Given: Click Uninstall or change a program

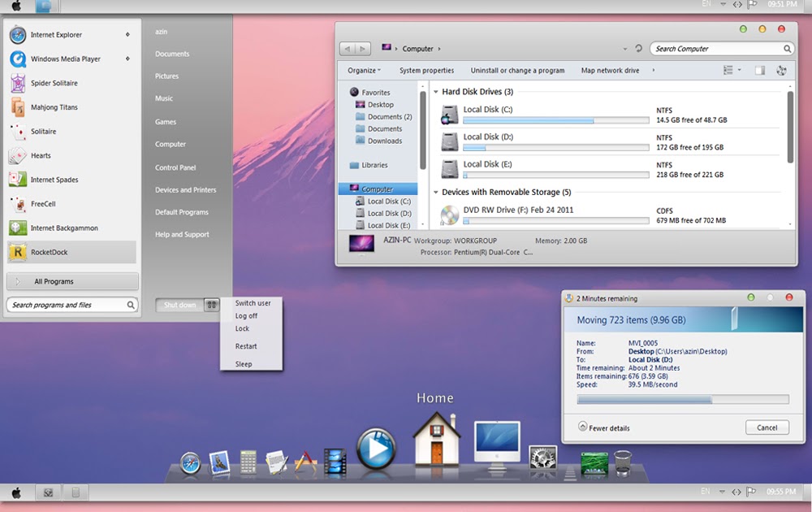Looking at the screenshot, I should click(517, 71).
